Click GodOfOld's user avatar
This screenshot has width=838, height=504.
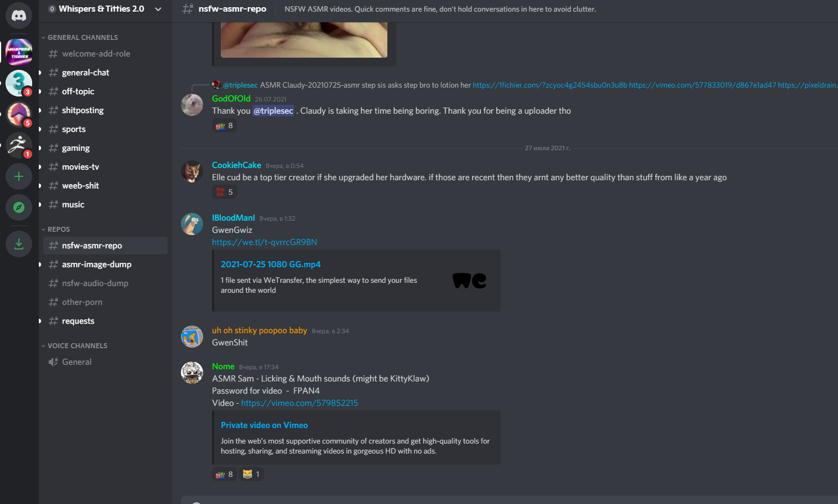(x=192, y=105)
